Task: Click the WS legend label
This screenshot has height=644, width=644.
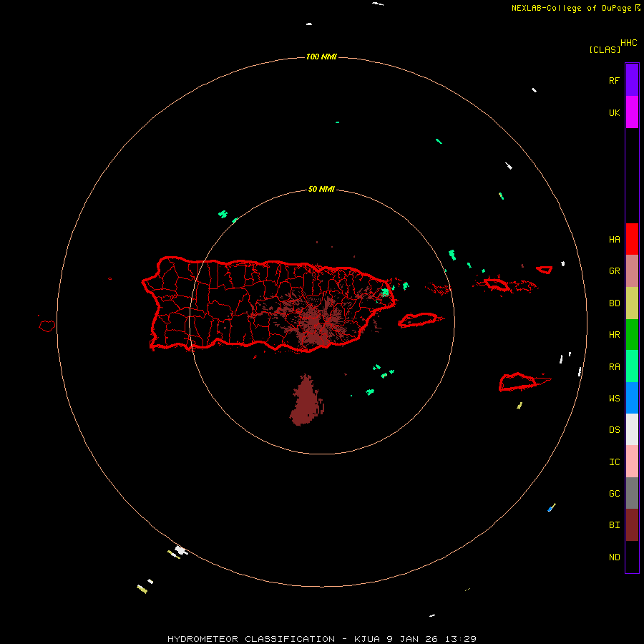Action: tap(614, 398)
